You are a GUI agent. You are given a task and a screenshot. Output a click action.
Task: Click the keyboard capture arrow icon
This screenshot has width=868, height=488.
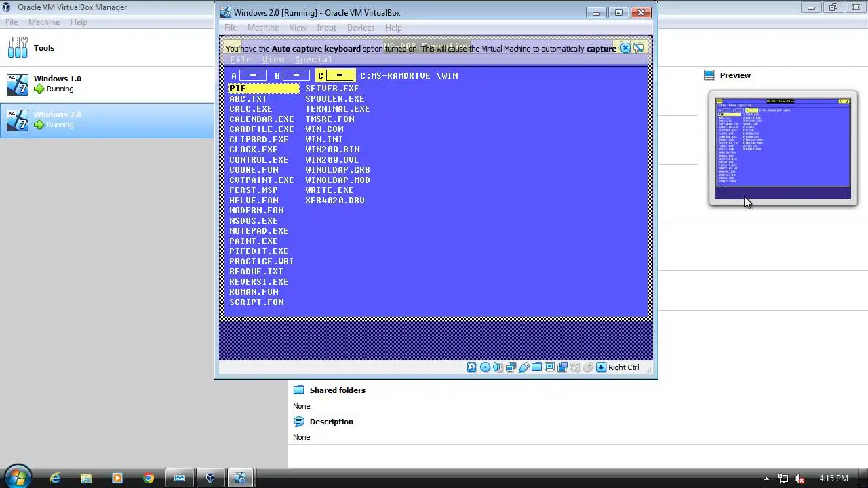coord(601,367)
